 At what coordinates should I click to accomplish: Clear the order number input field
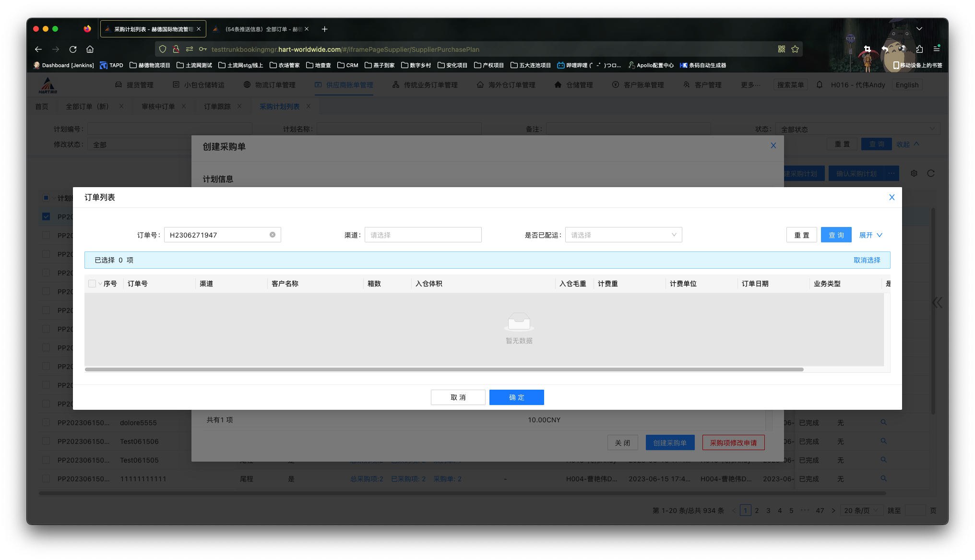(273, 235)
